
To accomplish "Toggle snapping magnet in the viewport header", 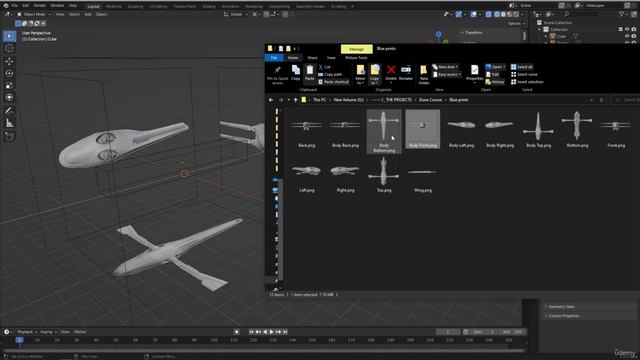I will (x=266, y=14).
